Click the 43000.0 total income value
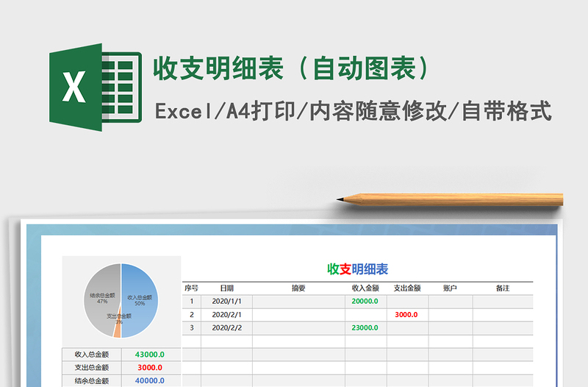This screenshot has width=588, height=387. (x=150, y=355)
